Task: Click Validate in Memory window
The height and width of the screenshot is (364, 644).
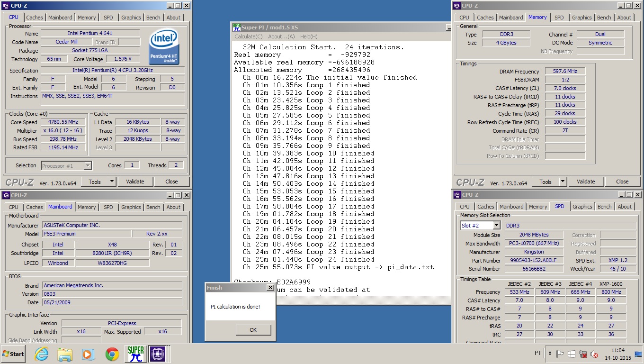Action: point(586,182)
